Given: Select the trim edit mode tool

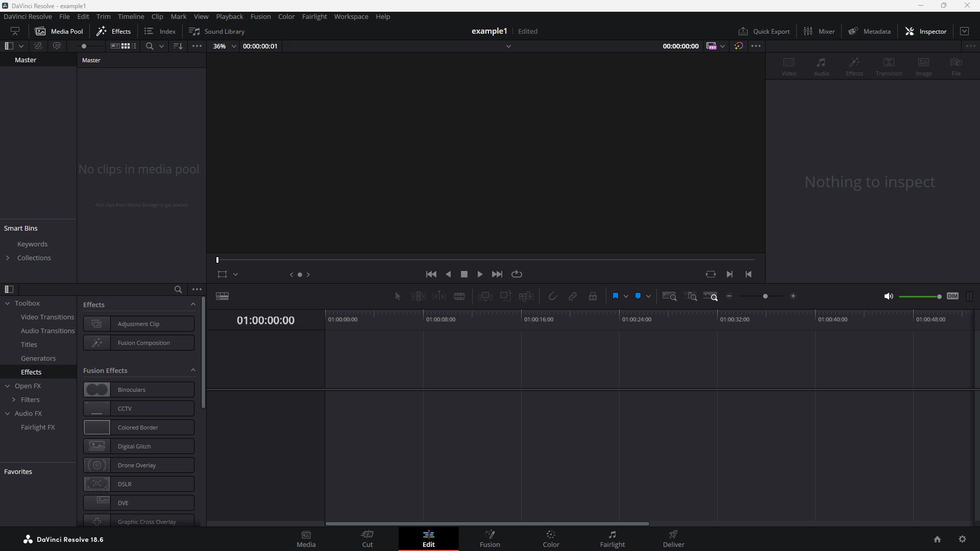Looking at the screenshot, I should pos(418,296).
